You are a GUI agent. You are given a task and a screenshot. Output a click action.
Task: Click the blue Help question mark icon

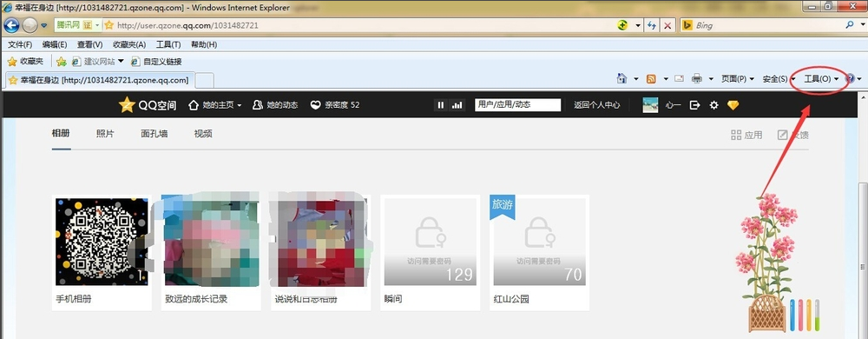click(851, 79)
